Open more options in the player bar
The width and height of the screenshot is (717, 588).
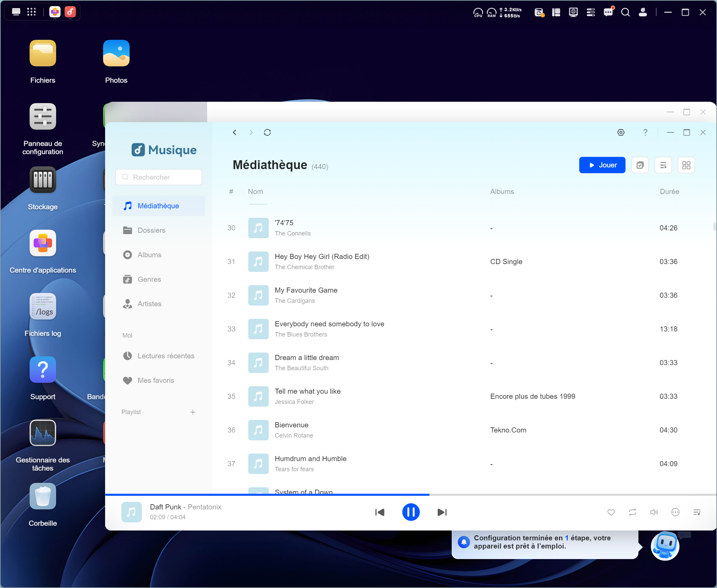point(676,512)
